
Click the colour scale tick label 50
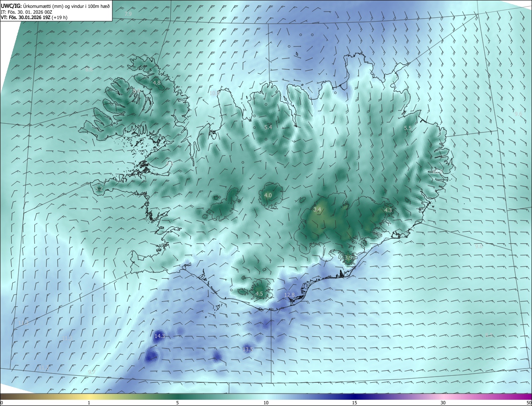pos(529,403)
